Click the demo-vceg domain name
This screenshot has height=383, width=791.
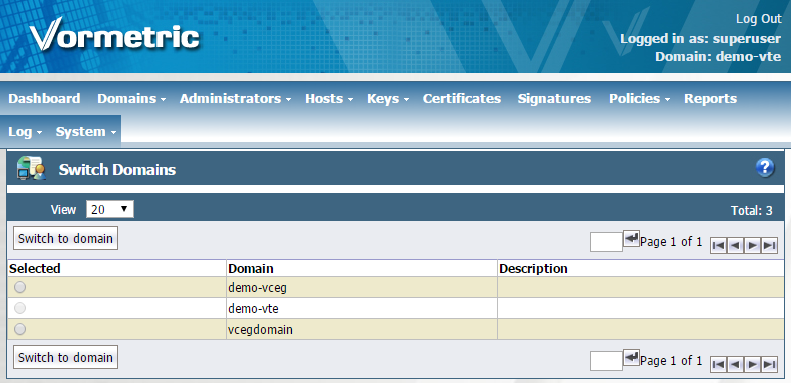click(x=258, y=288)
